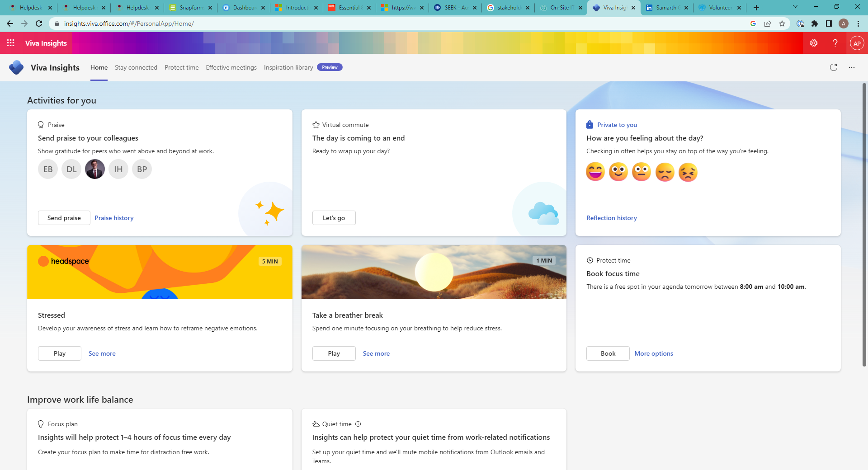The width and height of the screenshot is (868, 470).
Task: Select the very upset emoji
Action: 688,172
